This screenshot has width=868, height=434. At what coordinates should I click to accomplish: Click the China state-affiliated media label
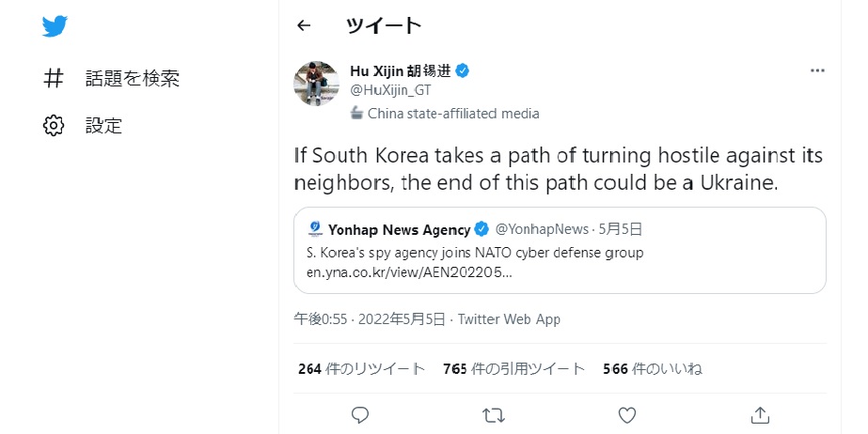[x=452, y=114]
